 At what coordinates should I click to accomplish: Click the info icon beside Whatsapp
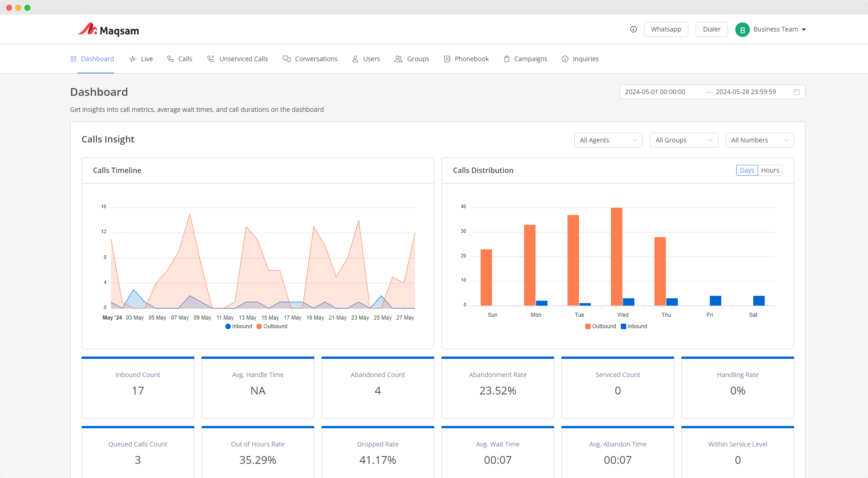633,29
